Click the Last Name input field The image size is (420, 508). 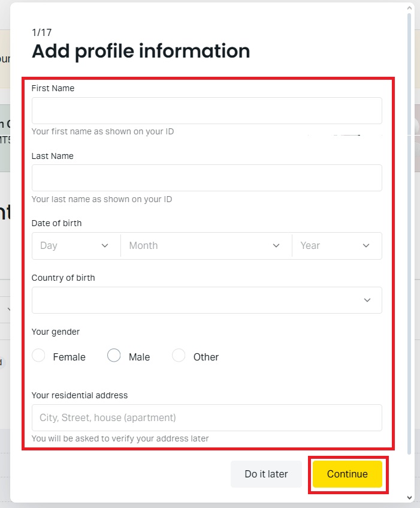click(x=207, y=178)
